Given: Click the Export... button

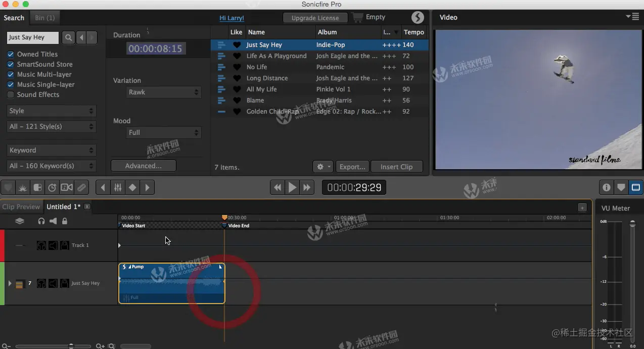Looking at the screenshot, I should click(352, 167).
